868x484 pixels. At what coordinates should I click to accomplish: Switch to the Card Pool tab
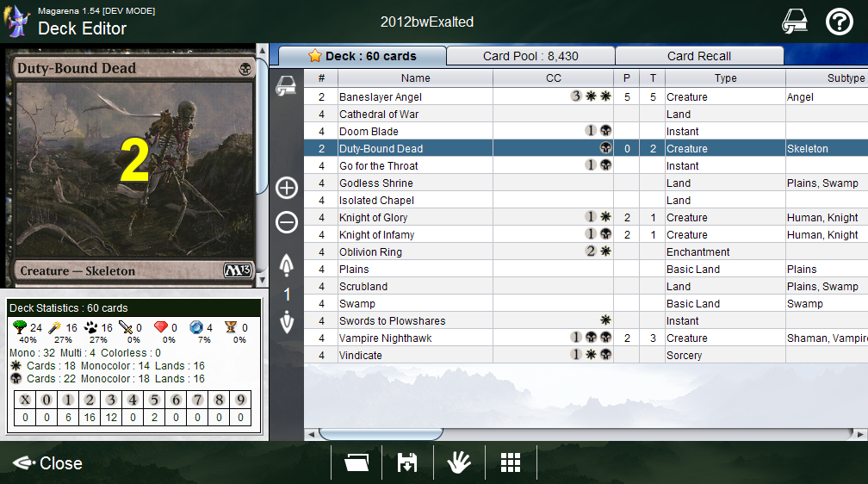click(530, 56)
